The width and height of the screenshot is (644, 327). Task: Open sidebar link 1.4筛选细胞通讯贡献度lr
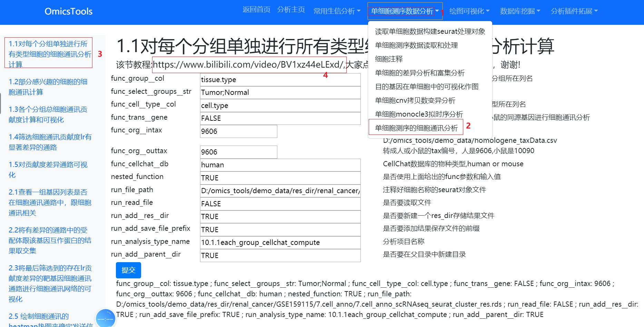tap(50, 142)
